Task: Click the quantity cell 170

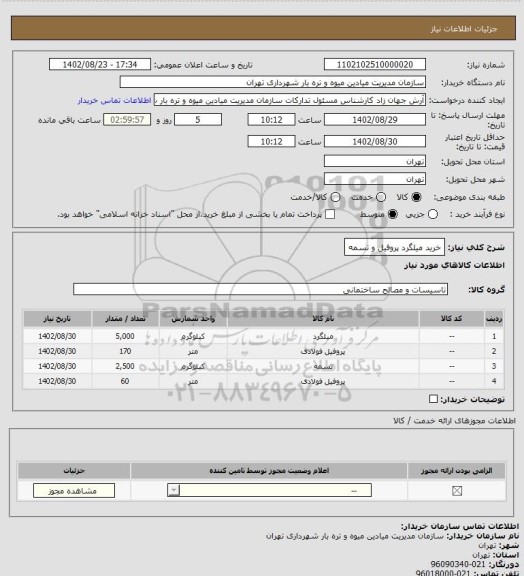Action: (x=125, y=351)
